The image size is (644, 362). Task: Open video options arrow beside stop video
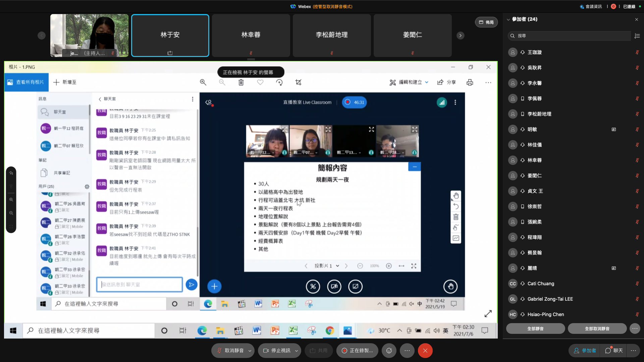297,351
